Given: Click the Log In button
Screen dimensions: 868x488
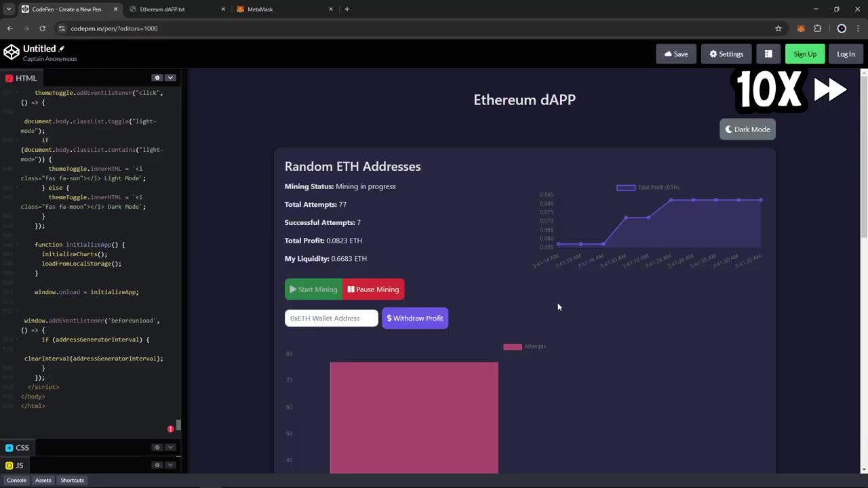Looking at the screenshot, I should 846,54.
